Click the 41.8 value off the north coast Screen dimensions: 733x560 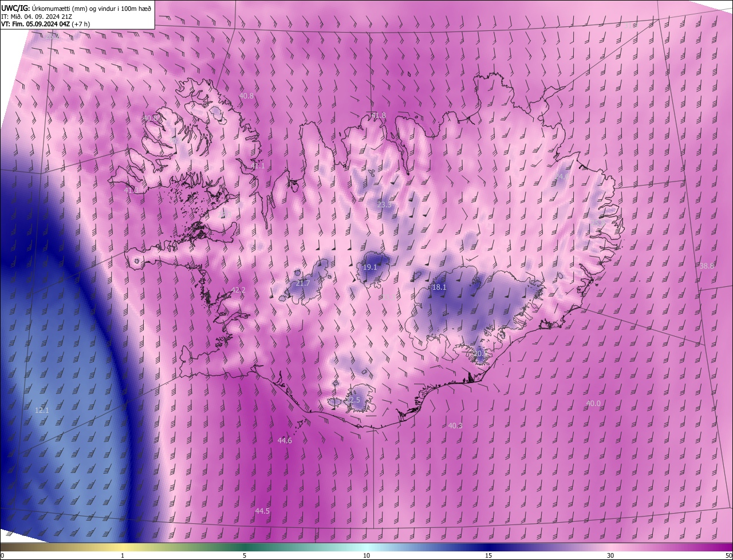tap(379, 116)
